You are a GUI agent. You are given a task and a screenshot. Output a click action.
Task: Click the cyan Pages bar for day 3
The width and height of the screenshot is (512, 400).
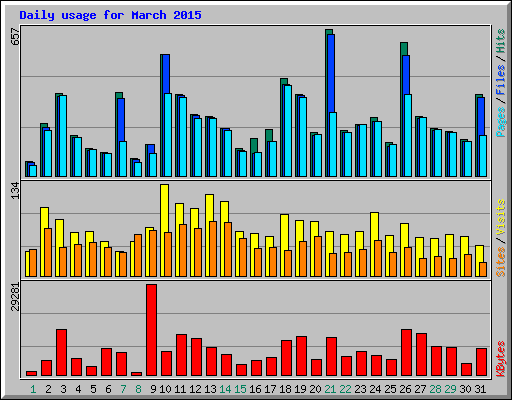(63, 136)
